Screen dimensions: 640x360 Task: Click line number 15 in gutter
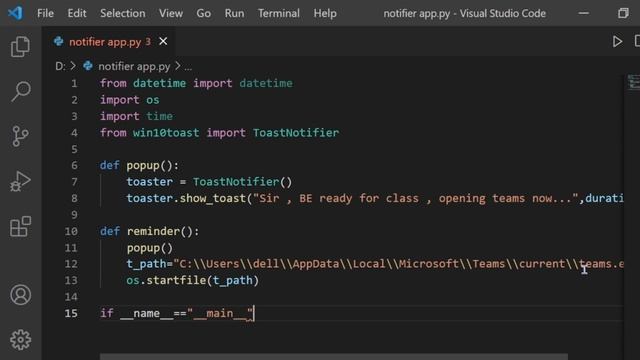coord(71,313)
